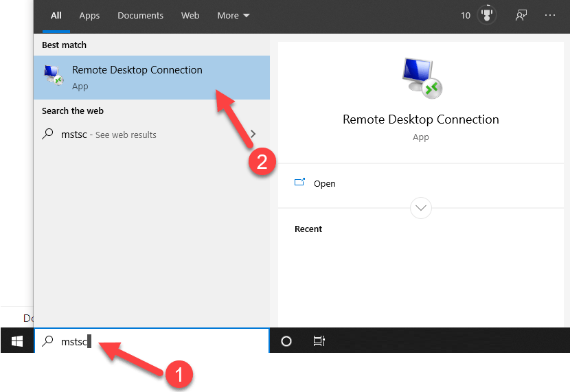Click the Microsoft Rewards trophy icon
The height and width of the screenshot is (392, 570).
(x=487, y=15)
